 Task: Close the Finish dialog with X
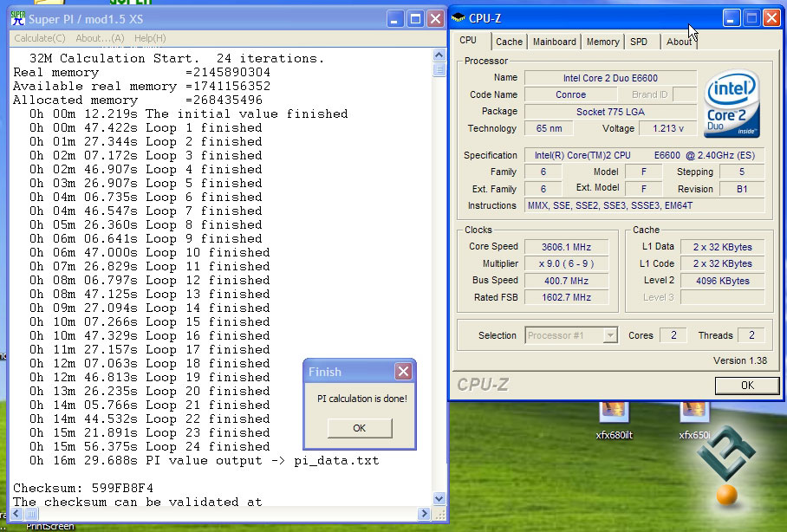point(404,372)
